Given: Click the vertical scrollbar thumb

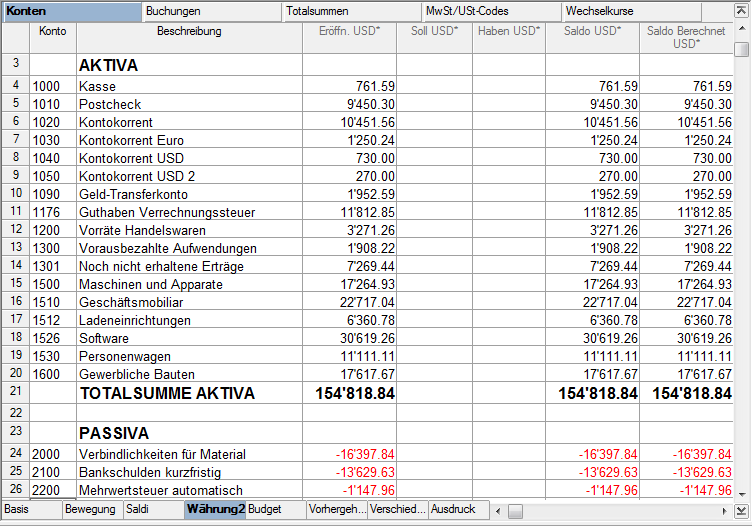Looking at the screenshot, I should [741, 49].
